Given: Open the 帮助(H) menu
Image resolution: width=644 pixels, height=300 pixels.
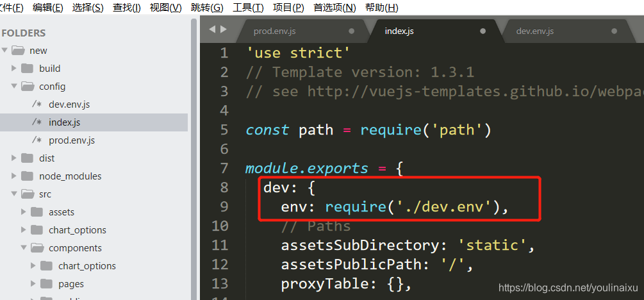Looking at the screenshot, I should (x=381, y=8).
